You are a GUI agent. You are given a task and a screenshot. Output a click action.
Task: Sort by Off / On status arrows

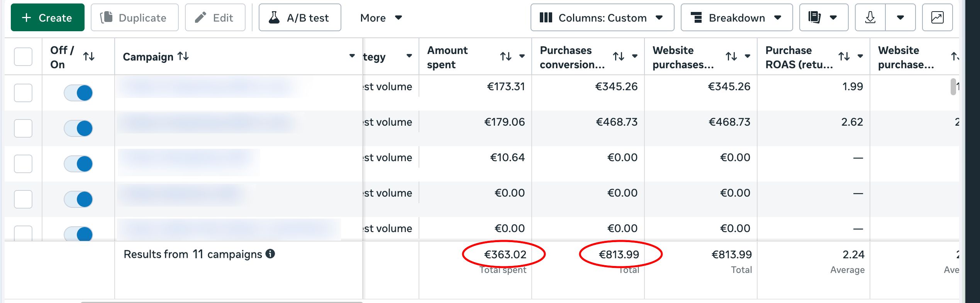tap(89, 56)
